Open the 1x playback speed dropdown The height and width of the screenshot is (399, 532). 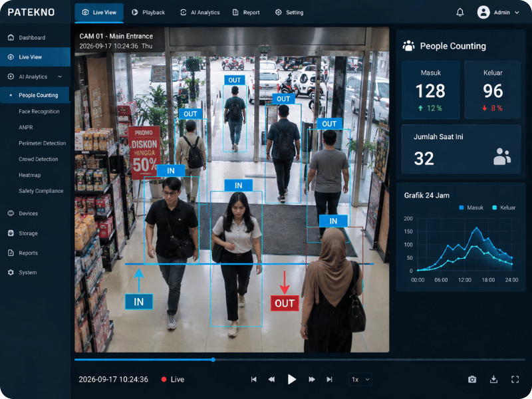pyautogui.click(x=360, y=379)
